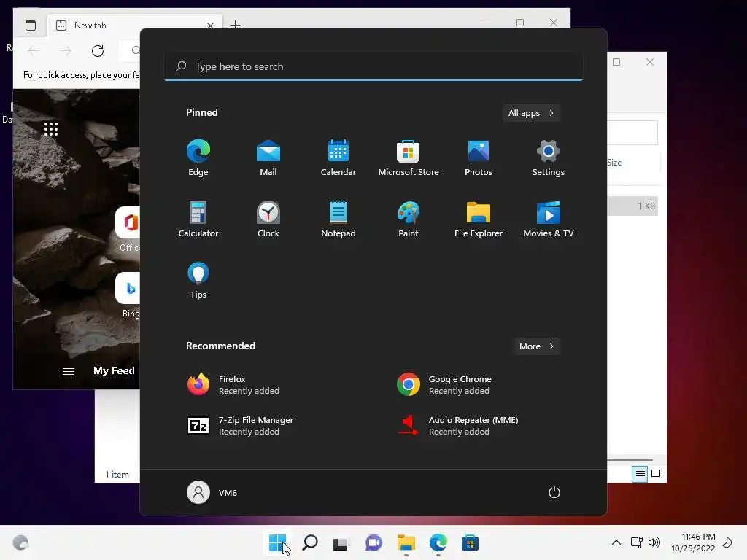Screen dimensions: 747x560
Task: Open the Photos app
Action: point(479,158)
